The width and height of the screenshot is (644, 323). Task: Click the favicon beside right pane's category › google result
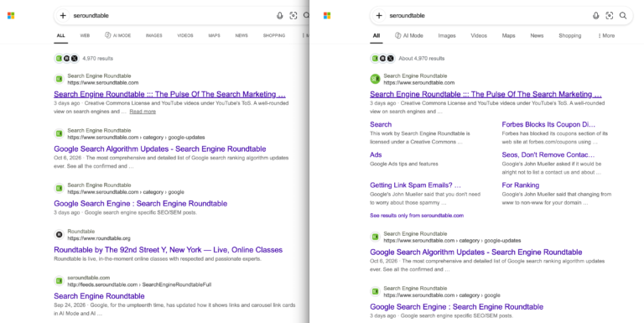coord(375,291)
